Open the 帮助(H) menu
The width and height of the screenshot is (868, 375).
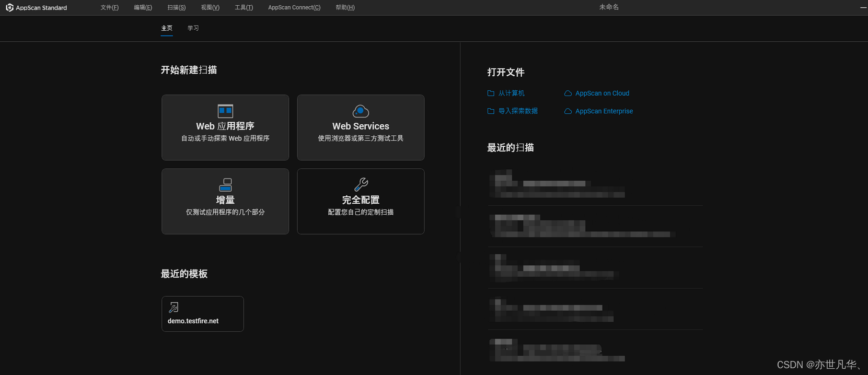click(345, 7)
